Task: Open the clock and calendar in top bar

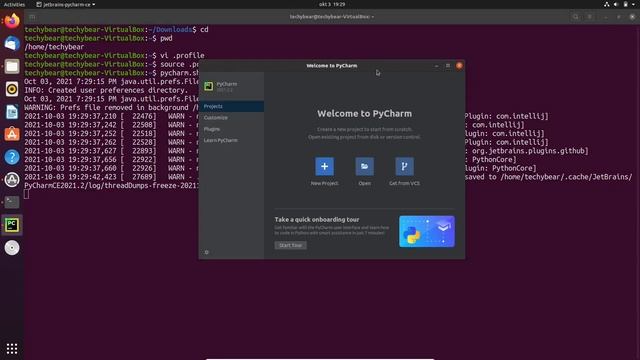Action: click(x=332, y=4)
